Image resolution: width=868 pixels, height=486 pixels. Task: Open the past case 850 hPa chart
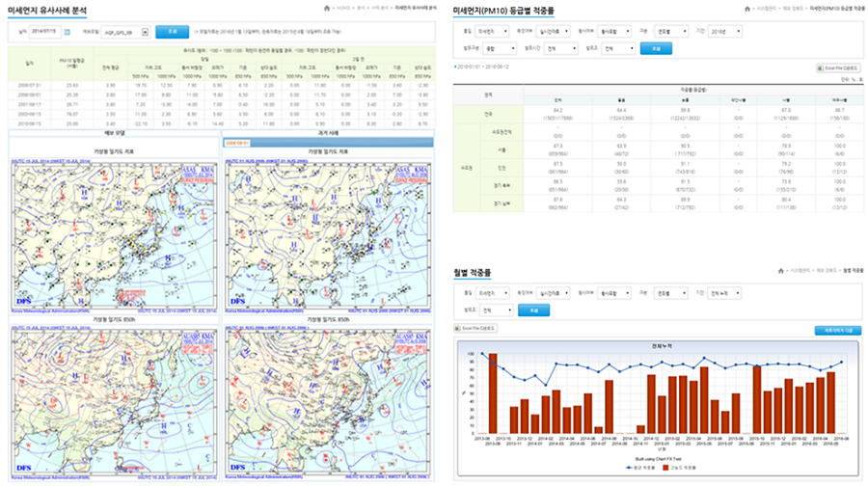(328, 402)
